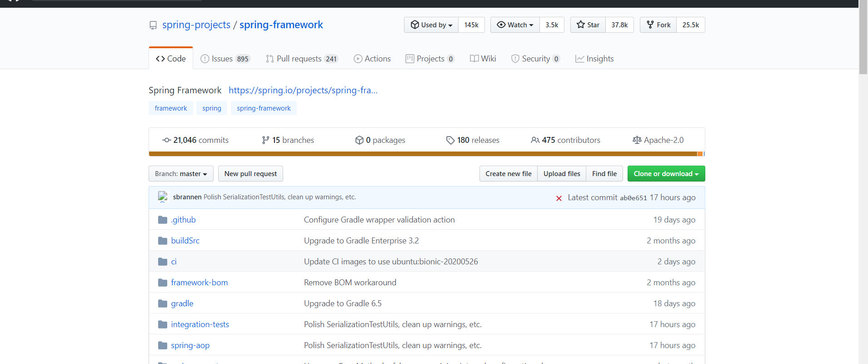This screenshot has height=364, width=868.
Task: Click the Upload files button
Action: tap(562, 174)
